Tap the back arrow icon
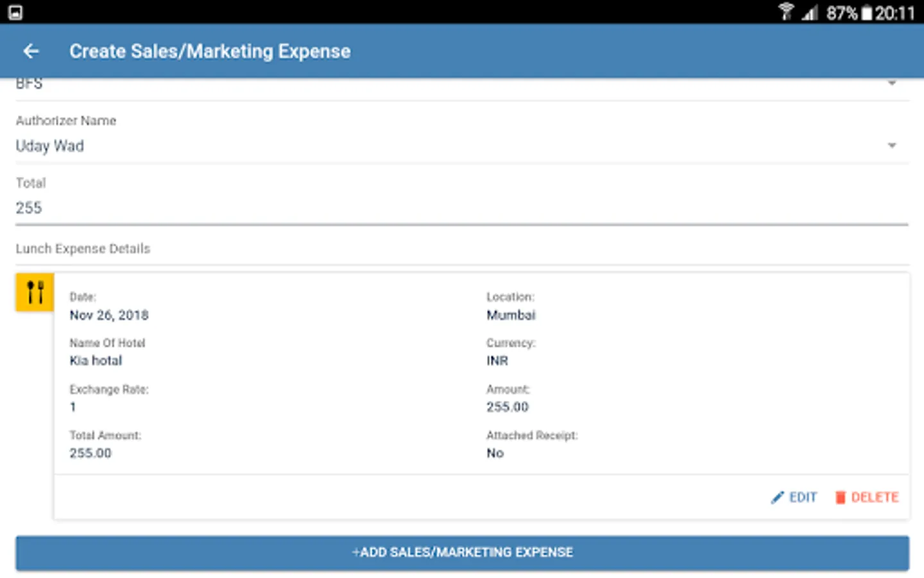This screenshot has height=578, width=924. pos(31,51)
